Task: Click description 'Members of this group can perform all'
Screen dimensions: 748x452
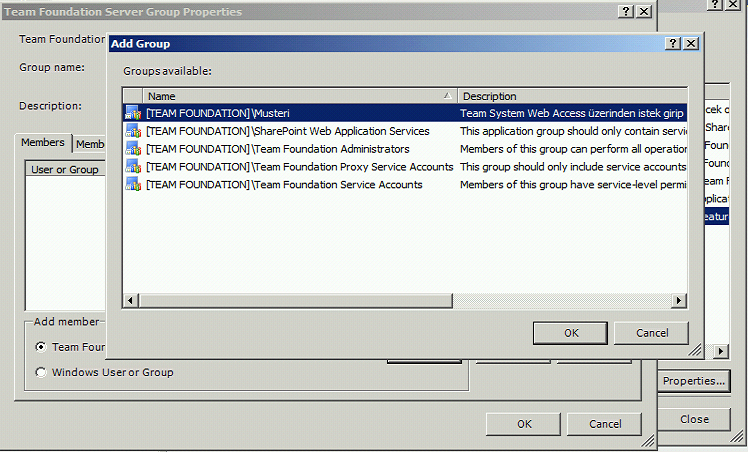Action: pyautogui.click(x=573, y=149)
